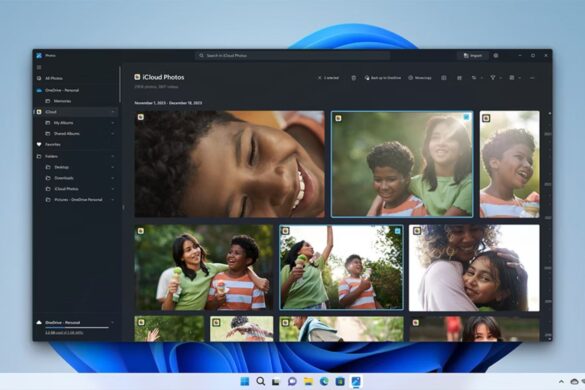
Task: Click the toolbar icon just left of Sort
Action: (x=459, y=78)
